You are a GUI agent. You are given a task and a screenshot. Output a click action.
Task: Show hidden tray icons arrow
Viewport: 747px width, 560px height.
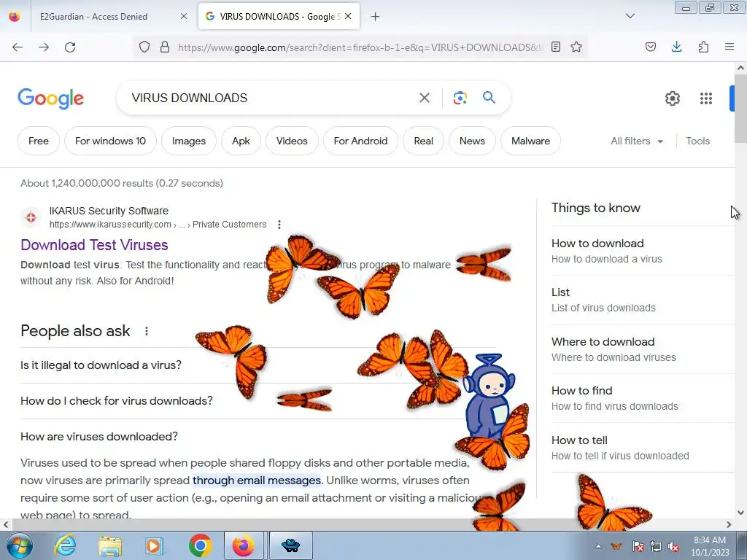[598, 546]
